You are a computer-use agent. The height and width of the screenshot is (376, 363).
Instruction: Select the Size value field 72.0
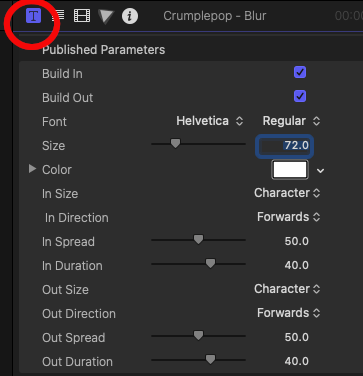pyautogui.click(x=284, y=146)
